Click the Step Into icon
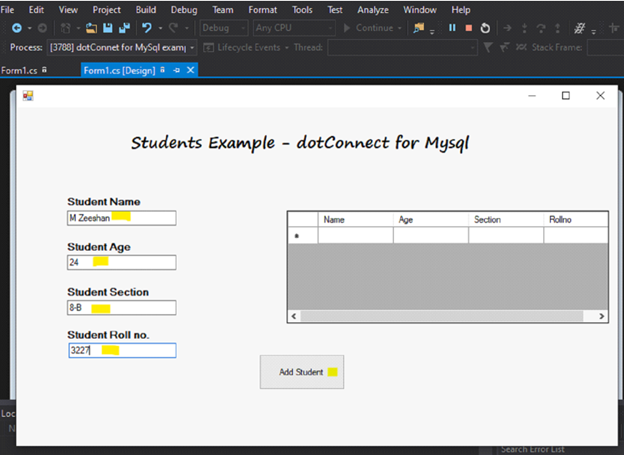Viewport: 624px width, 455px height. click(525, 28)
